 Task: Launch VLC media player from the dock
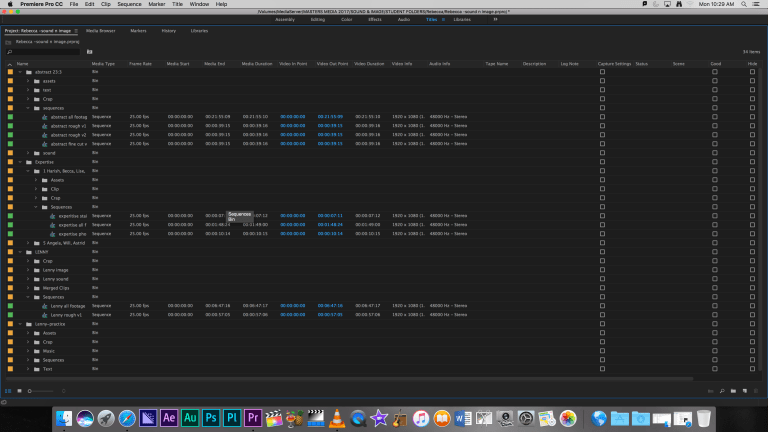tap(337, 417)
